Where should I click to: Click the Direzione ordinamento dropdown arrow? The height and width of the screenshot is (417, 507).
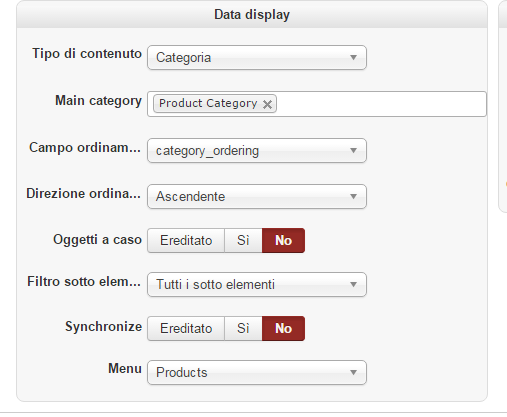coord(353,197)
